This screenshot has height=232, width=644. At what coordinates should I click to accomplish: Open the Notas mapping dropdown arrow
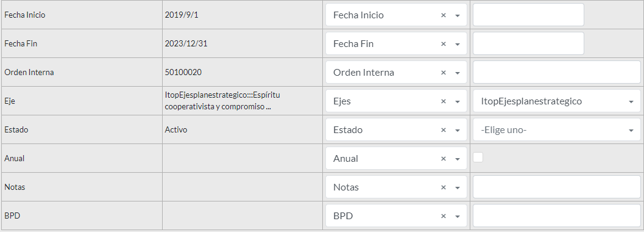pyautogui.click(x=458, y=188)
